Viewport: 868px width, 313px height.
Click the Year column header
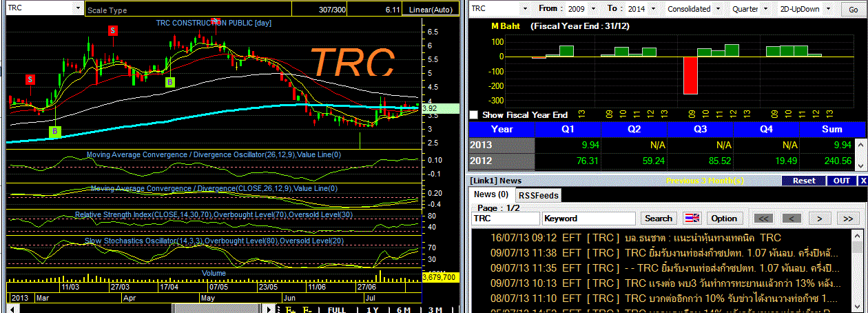click(502, 129)
